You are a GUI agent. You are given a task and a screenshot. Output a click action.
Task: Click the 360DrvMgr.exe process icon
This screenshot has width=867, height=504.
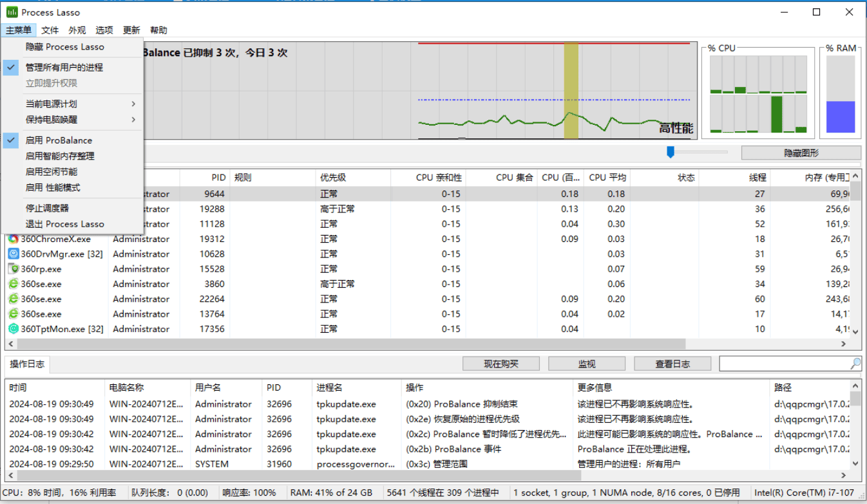pyautogui.click(x=14, y=254)
